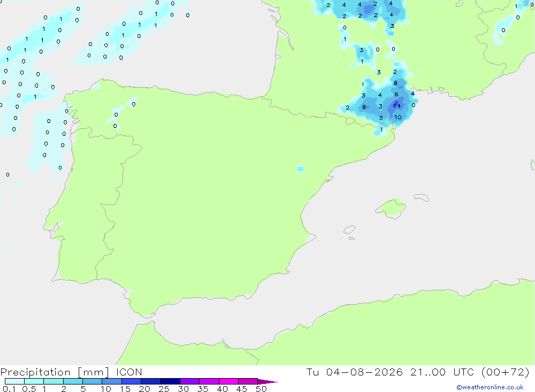
Task: Click the '[mm]' unit label
Action: pos(94,372)
